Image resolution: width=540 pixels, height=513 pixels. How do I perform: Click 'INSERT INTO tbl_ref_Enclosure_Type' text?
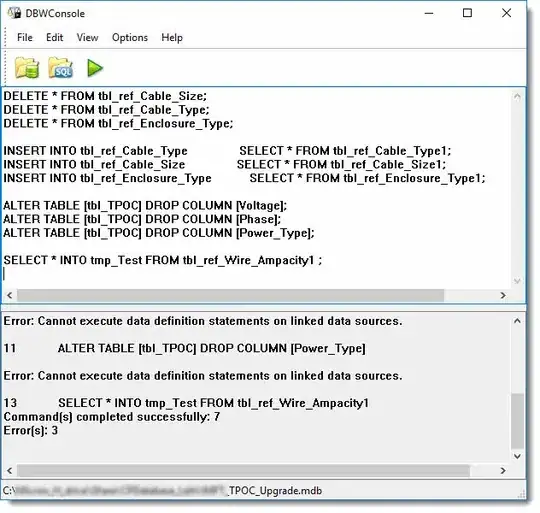pyautogui.click(x=107, y=178)
